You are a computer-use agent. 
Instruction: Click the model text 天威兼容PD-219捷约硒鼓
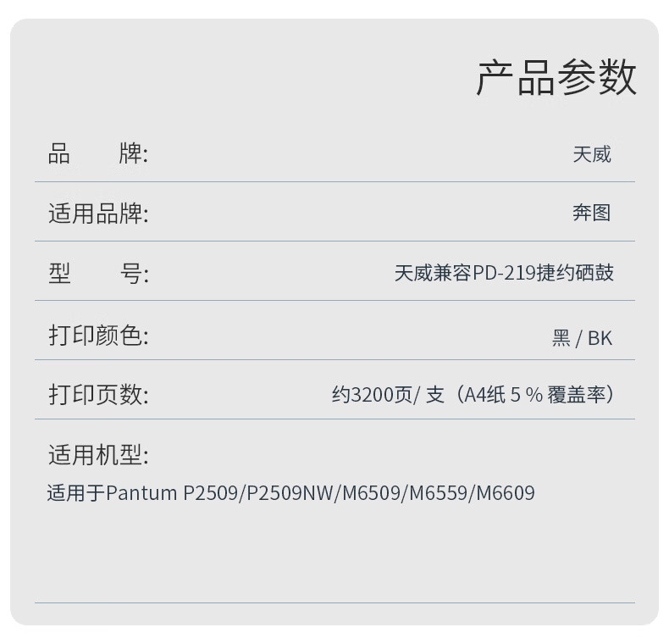(504, 273)
